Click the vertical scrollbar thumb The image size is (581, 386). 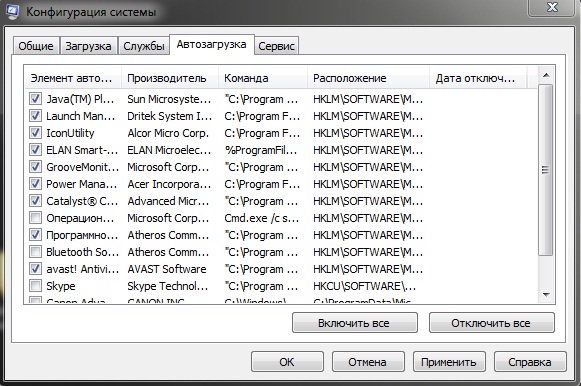coord(545,170)
